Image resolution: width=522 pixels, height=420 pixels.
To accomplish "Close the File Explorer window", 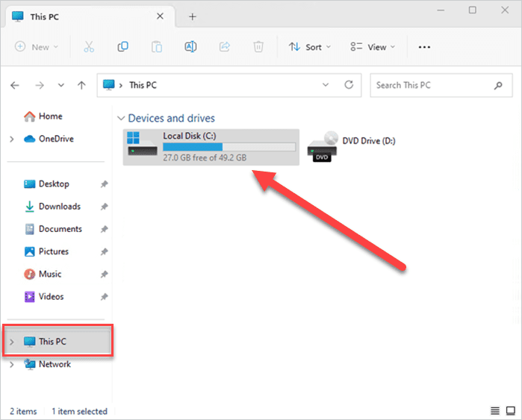I will pos(505,10).
